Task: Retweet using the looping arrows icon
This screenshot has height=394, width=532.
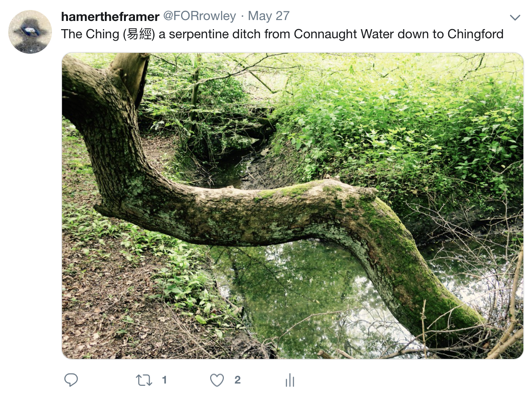Action: (x=144, y=380)
